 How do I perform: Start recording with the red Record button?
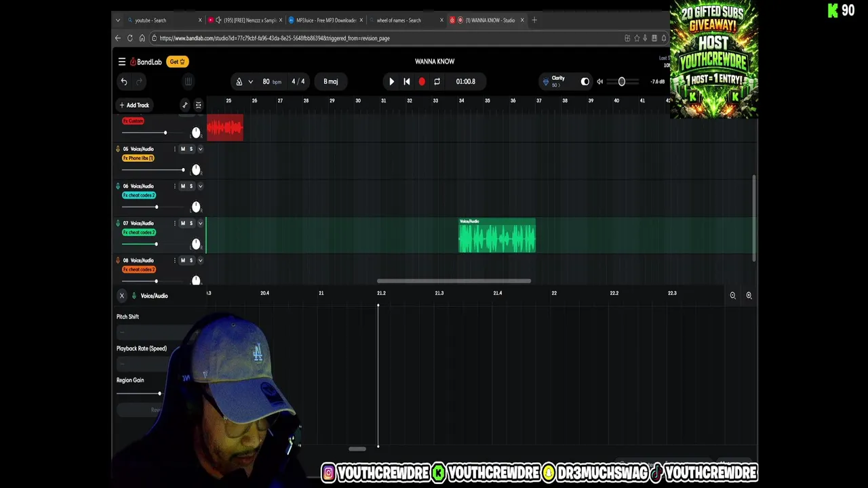tap(422, 81)
